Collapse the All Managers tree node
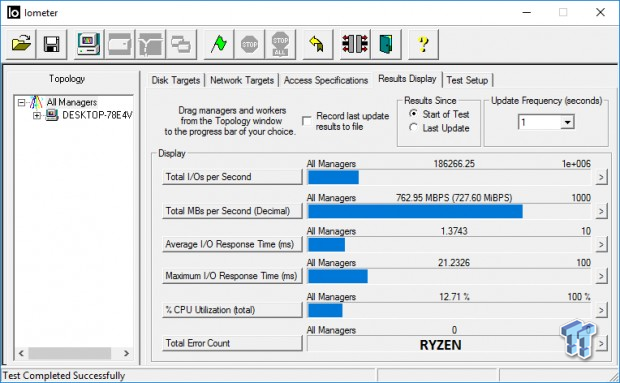 click(21, 103)
